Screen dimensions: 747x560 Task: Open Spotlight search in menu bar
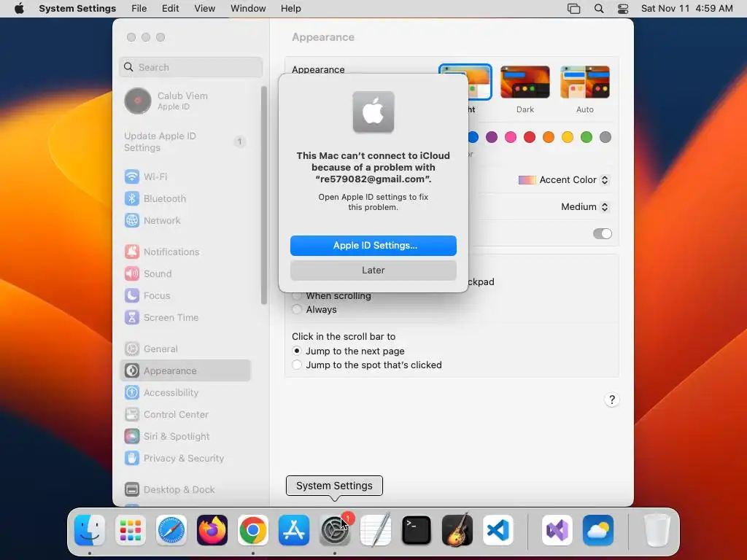[599, 9]
